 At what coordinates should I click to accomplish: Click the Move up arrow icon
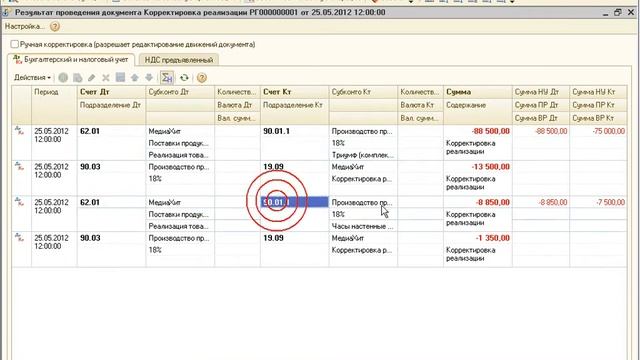pyautogui.click(x=135, y=78)
